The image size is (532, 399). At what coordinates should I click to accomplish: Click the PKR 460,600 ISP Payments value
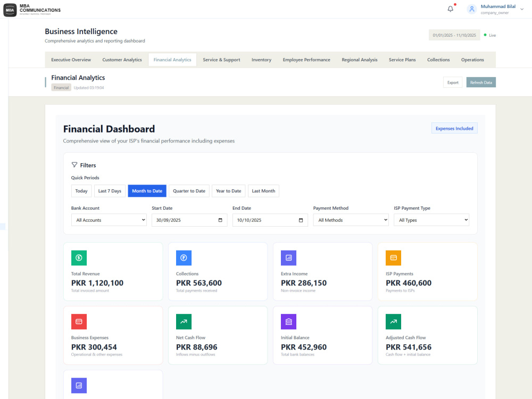point(409,283)
